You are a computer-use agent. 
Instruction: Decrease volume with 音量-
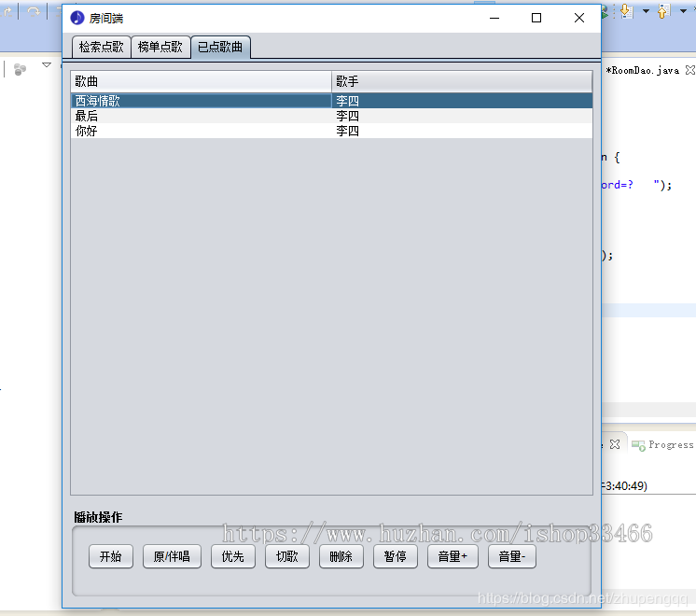512,556
